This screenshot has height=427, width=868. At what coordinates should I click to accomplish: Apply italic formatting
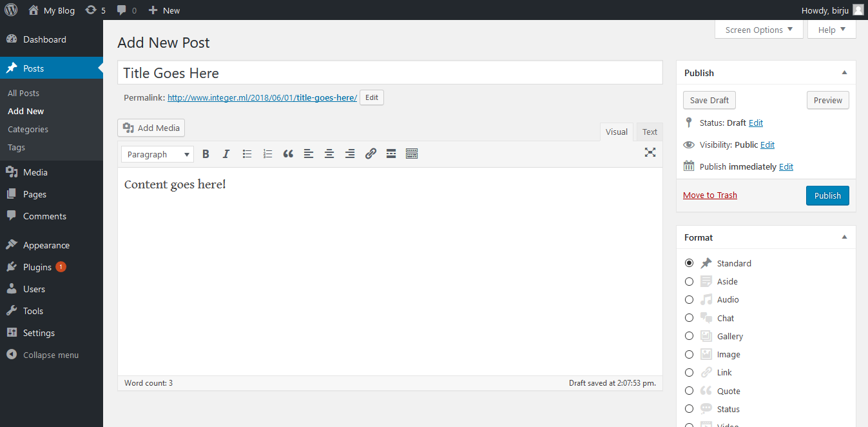[226, 154]
